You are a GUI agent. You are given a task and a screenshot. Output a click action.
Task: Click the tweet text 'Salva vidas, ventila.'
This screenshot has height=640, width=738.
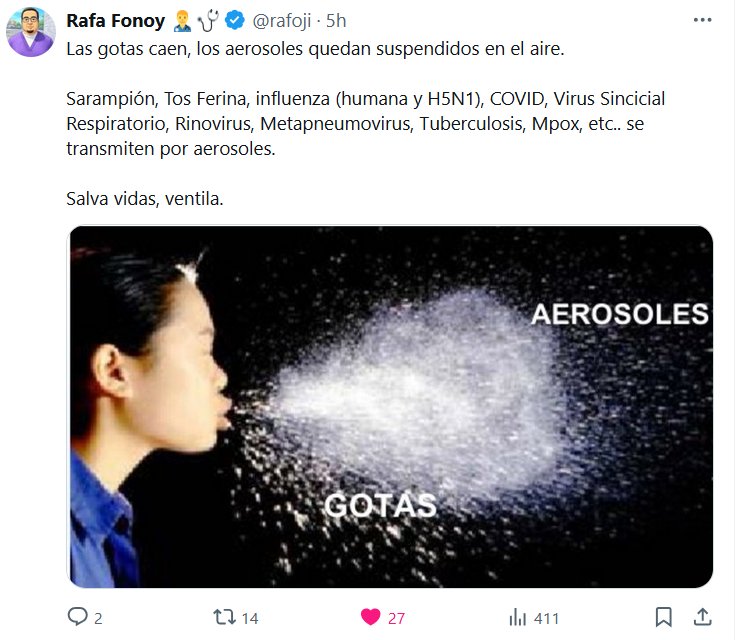coord(145,199)
